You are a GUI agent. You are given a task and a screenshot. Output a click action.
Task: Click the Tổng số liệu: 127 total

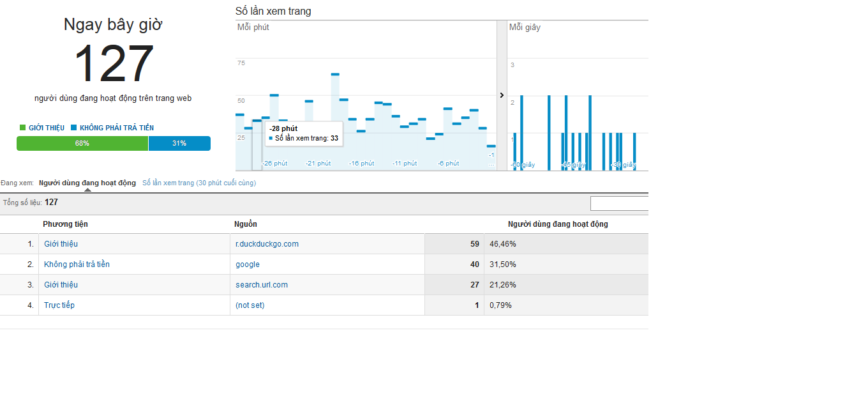31,203
